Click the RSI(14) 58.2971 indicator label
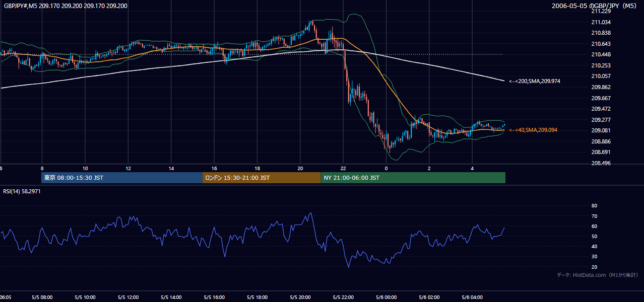The image size is (644, 302). click(x=22, y=191)
